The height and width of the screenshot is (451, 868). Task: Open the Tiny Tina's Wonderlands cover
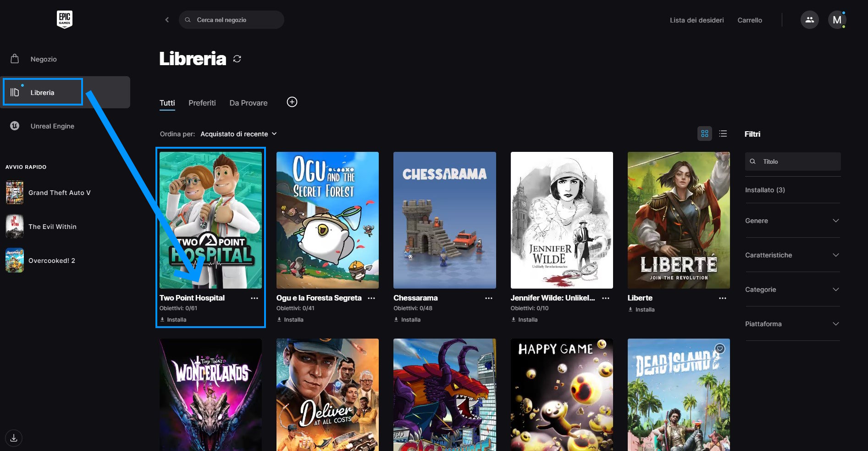(x=210, y=395)
